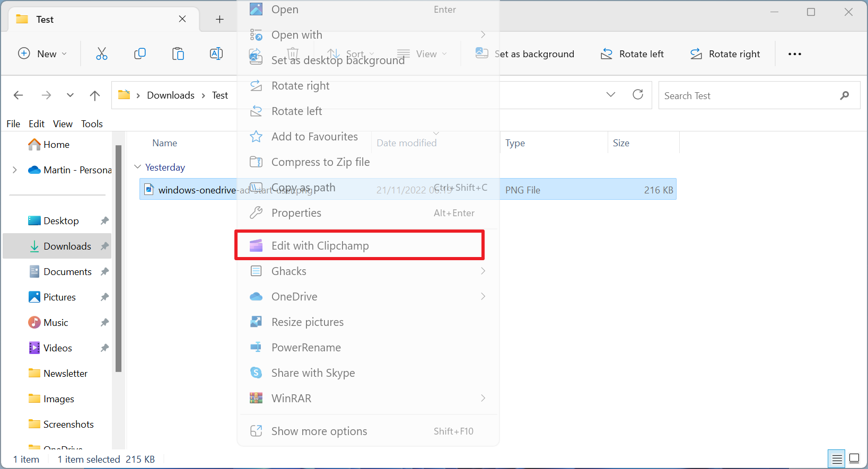Open the Pictures folder in sidebar
The width and height of the screenshot is (868, 469).
tap(59, 297)
